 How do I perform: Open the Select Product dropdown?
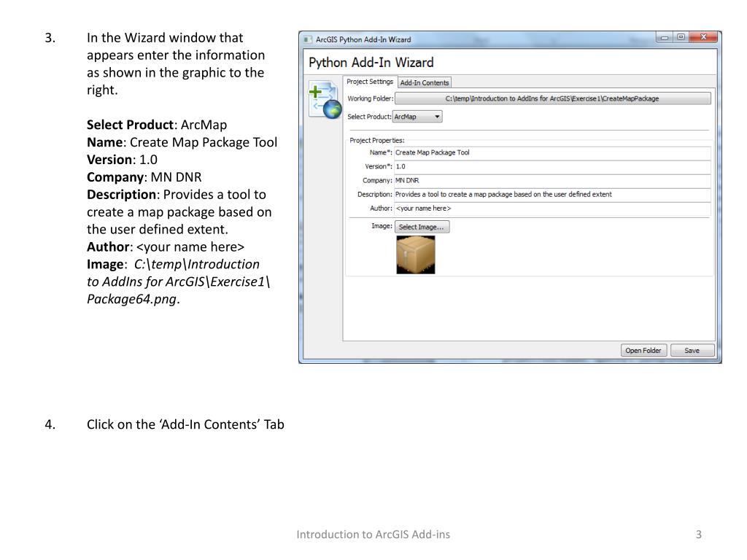417,117
